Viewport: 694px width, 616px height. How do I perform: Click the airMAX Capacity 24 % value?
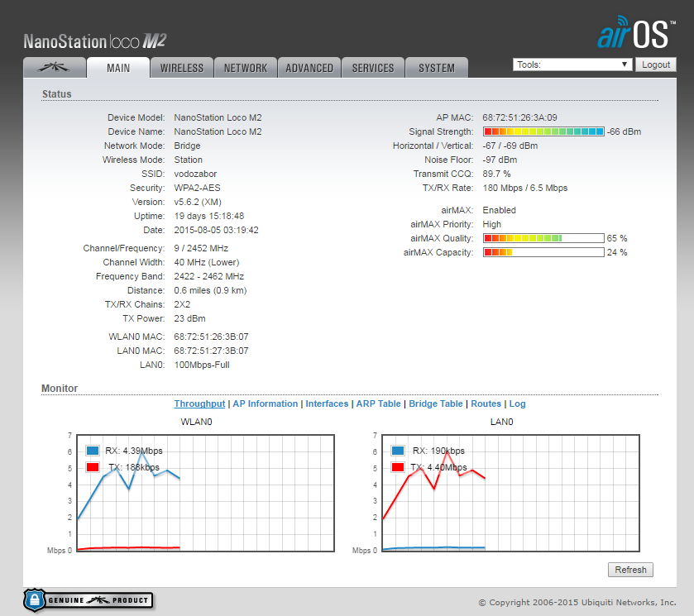(x=617, y=252)
